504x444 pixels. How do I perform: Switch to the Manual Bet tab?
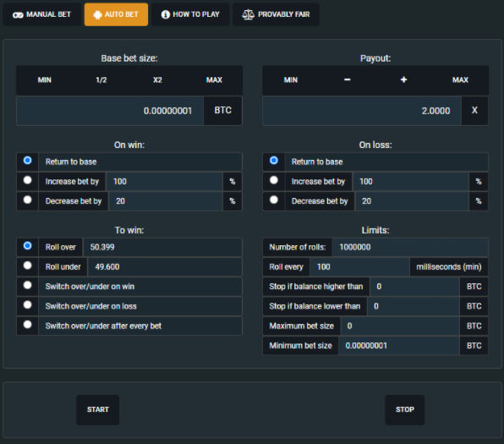click(x=41, y=14)
